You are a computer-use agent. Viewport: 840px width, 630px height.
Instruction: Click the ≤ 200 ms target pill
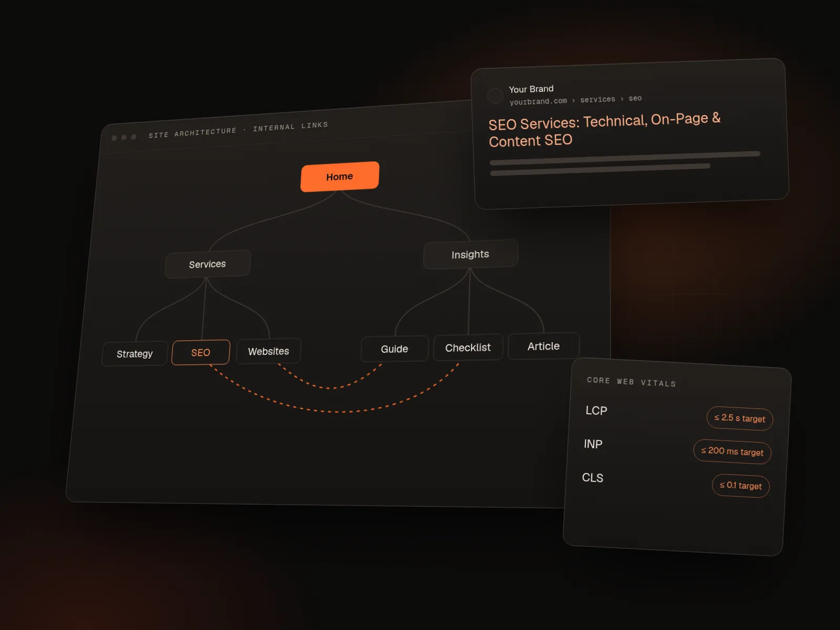[732, 451]
